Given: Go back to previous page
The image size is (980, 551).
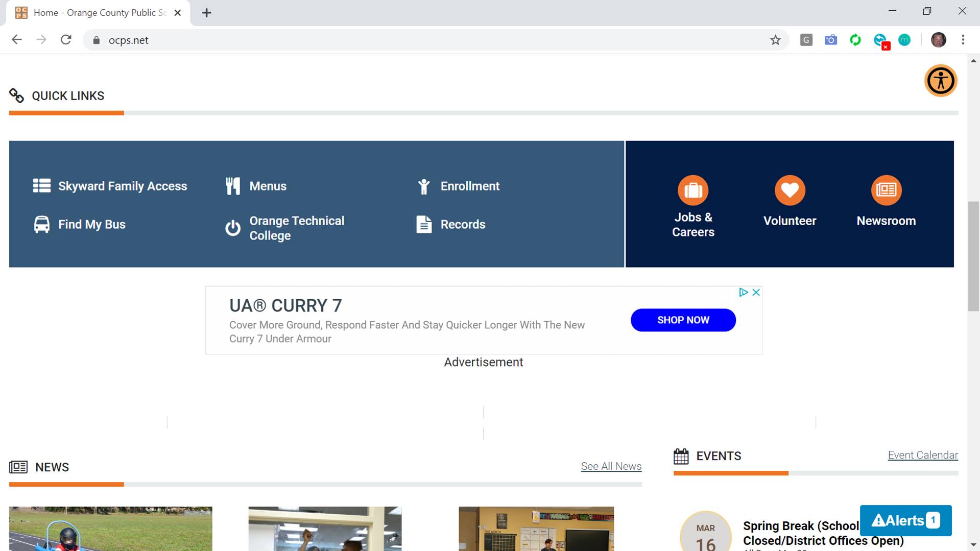Looking at the screenshot, I should pyautogui.click(x=17, y=40).
